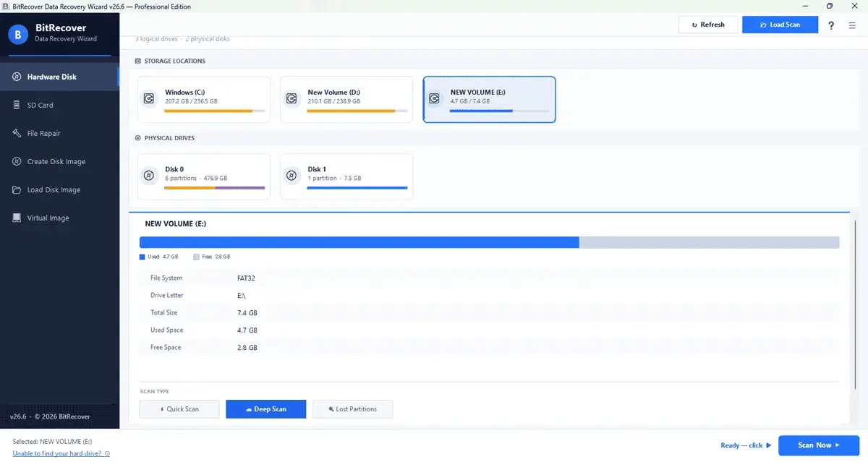This screenshot has width=868, height=462.
Task: Start recovery with the Scan Now button
Action: point(819,445)
